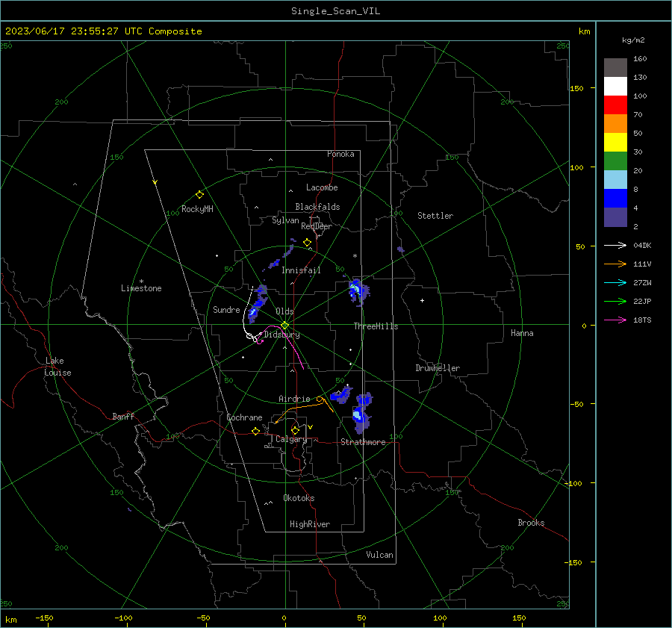The width and height of the screenshot is (672, 628).
Task: Click the Drumheller town label
Action: coord(438,368)
